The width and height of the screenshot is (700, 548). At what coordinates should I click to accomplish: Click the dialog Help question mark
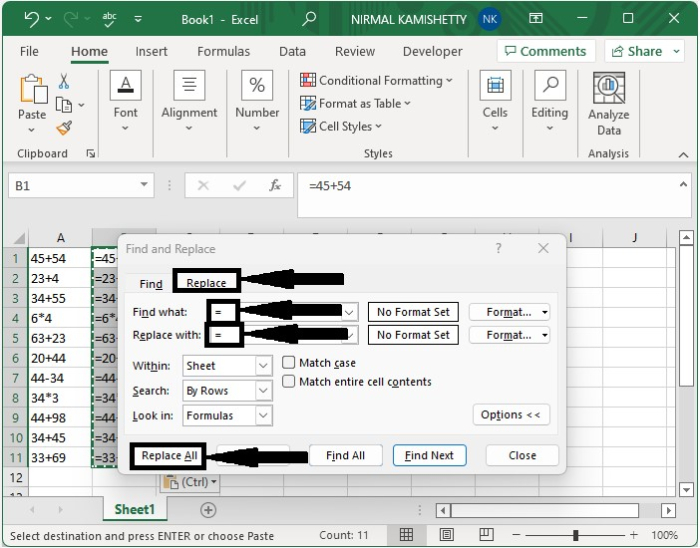[499, 248]
